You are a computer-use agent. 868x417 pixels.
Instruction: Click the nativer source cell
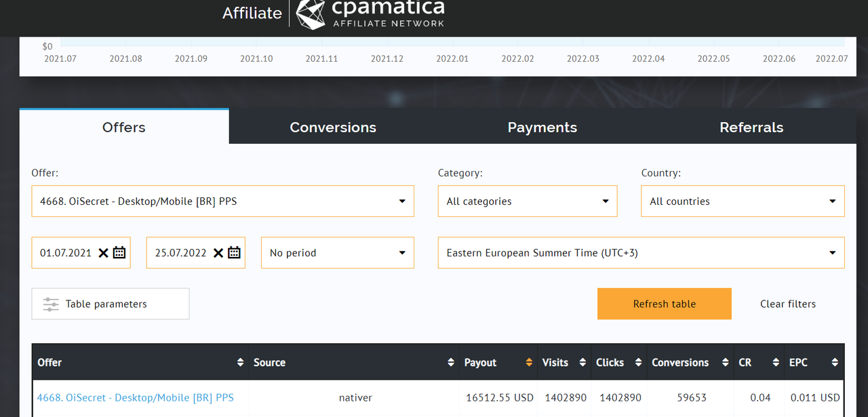coord(355,398)
